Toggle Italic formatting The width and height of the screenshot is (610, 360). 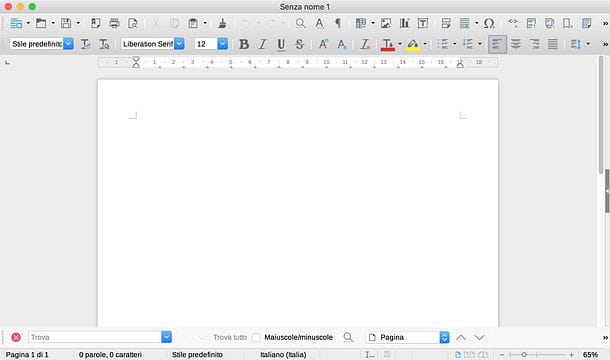tap(263, 44)
